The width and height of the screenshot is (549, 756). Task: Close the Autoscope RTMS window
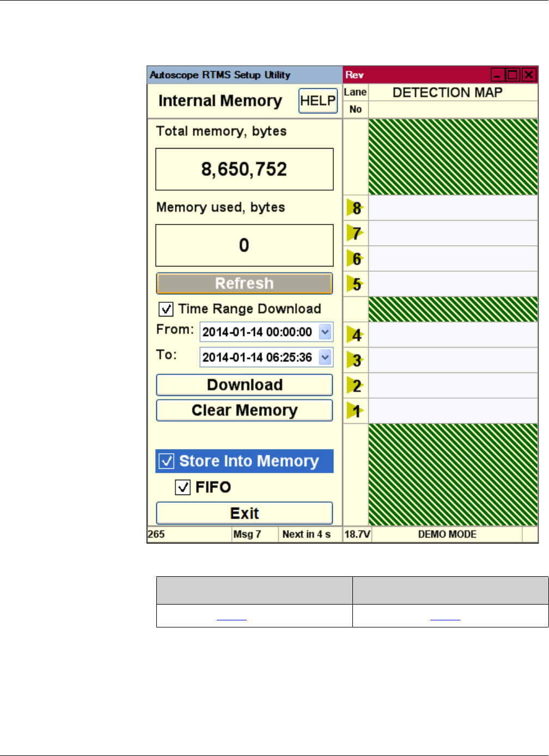[x=528, y=75]
